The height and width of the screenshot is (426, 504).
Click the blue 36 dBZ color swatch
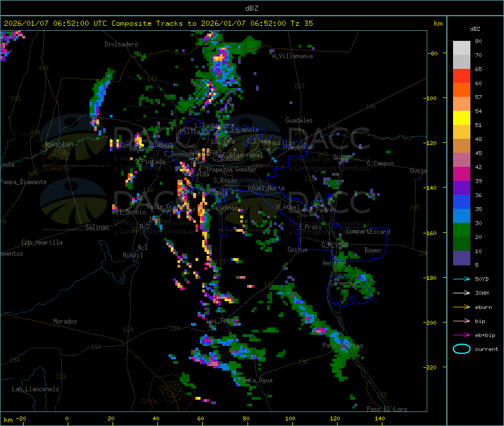461,202
